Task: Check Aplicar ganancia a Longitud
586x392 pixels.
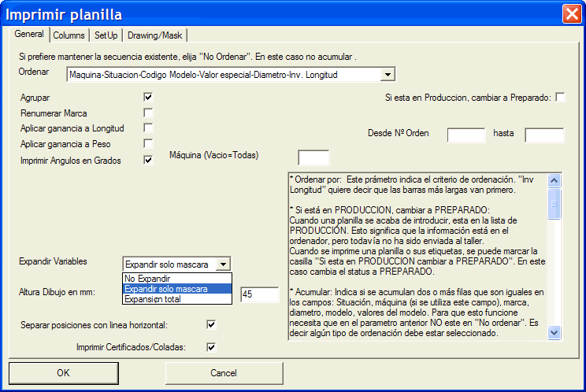Action: pyautogui.click(x=148, y=128)
